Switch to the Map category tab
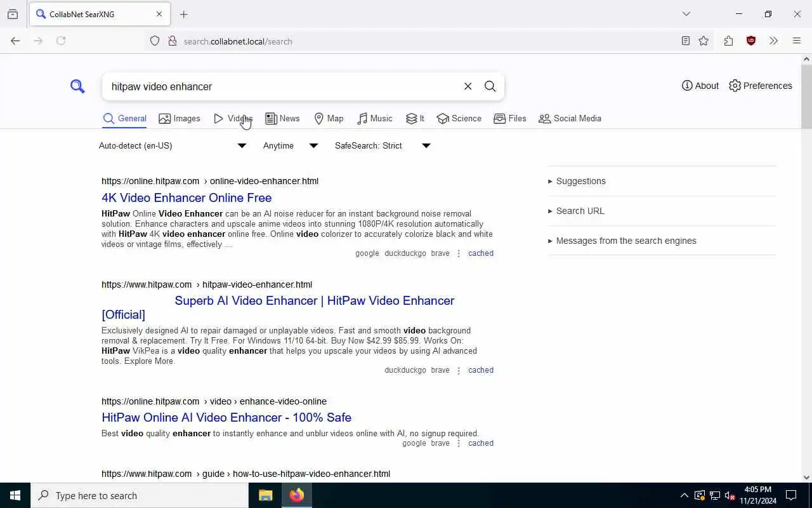The height and width of the screenshot is (508, 812). tap(329, 118)
